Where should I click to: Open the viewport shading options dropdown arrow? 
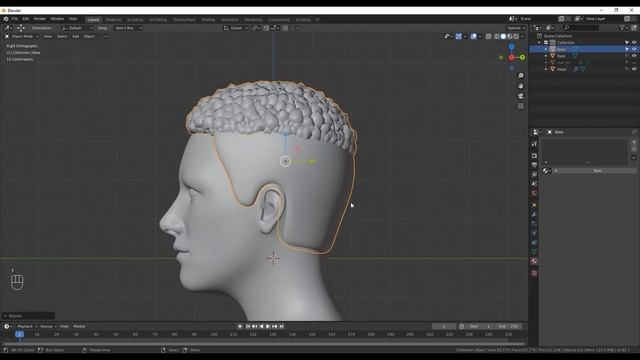pos(522,36)
